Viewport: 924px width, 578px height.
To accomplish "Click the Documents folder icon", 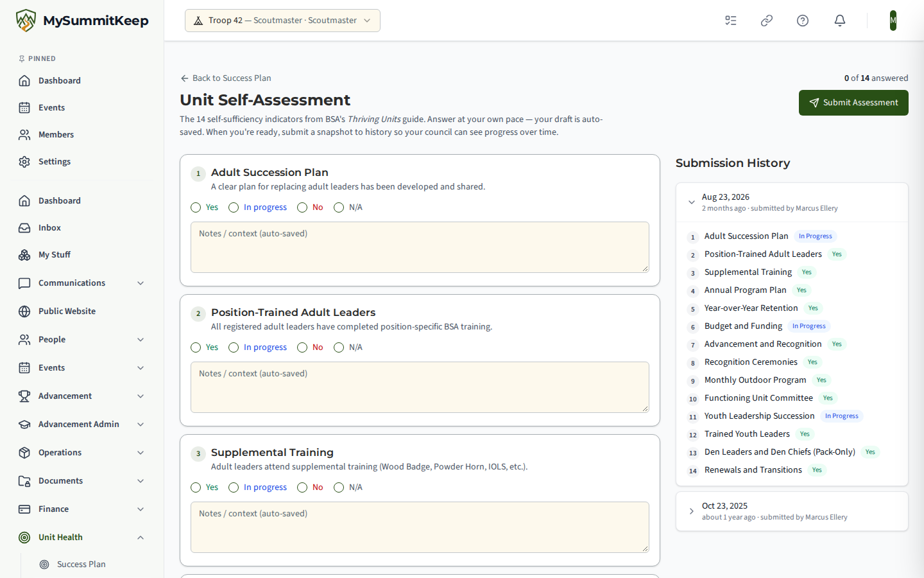I will 24,480.
